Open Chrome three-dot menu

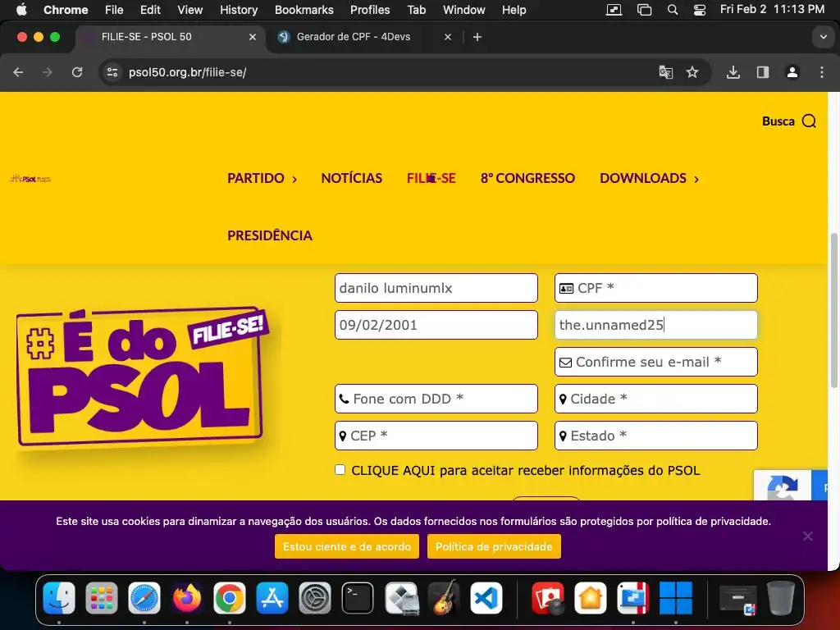[822, 72]
